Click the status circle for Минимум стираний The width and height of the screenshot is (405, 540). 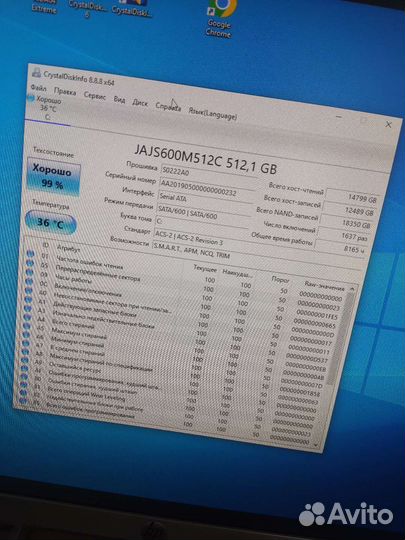click(x=26, y=334)
